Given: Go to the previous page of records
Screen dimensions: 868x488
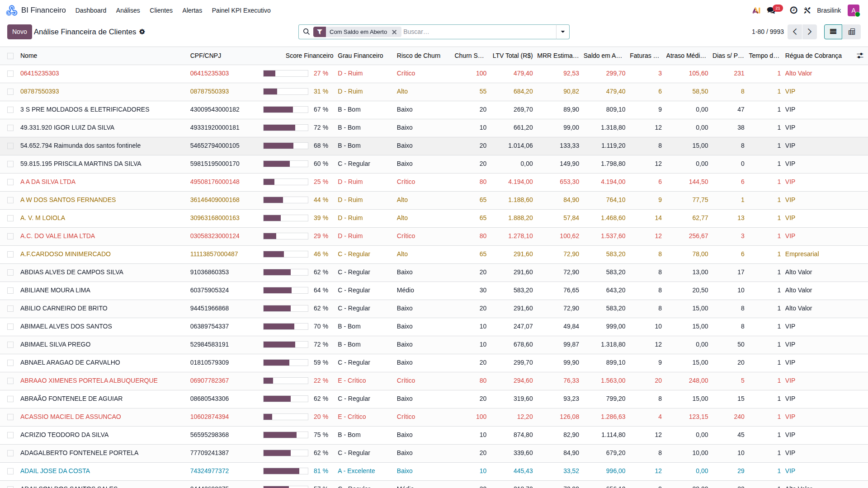Looking at the screenshot, I should point(795,32).
